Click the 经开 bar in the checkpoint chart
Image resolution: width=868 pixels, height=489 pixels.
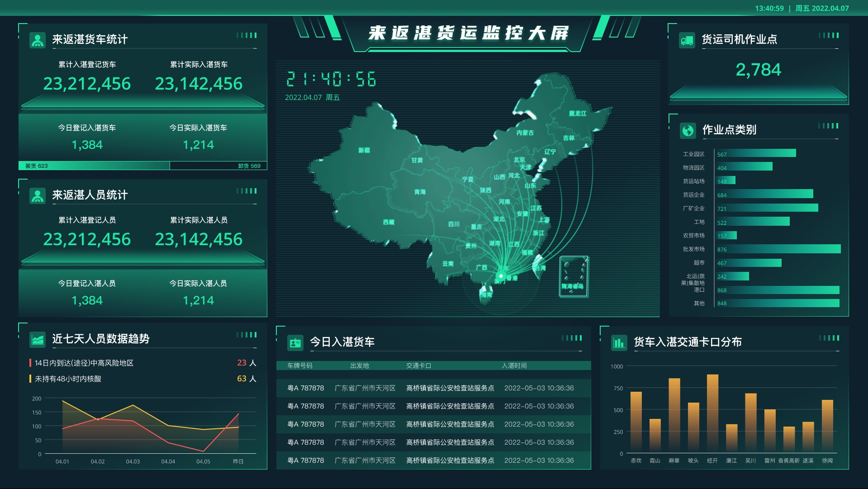click(x=712, y=413)
